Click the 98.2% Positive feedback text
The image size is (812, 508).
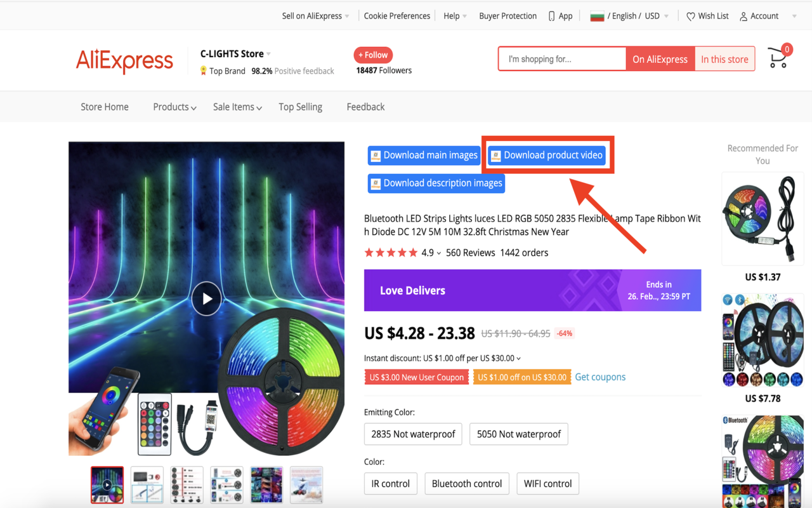(x=292, y=71)
